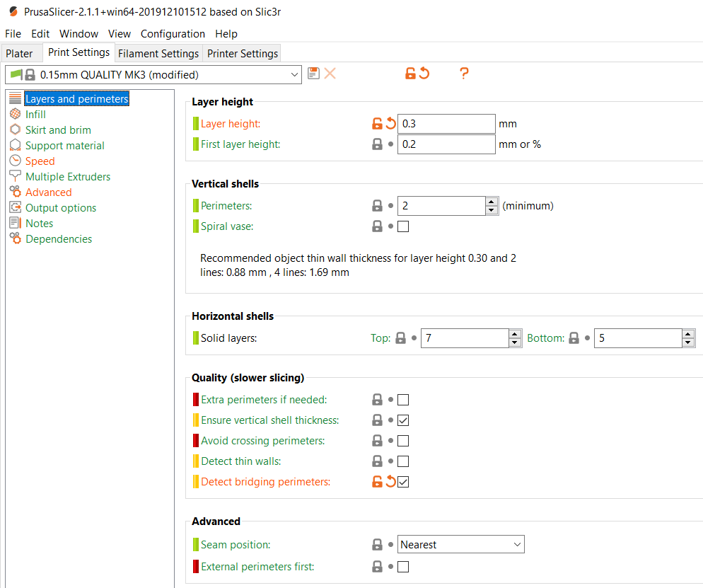
Task: Open the Seam position Nearest dropdown
Action: click(461, 545)
